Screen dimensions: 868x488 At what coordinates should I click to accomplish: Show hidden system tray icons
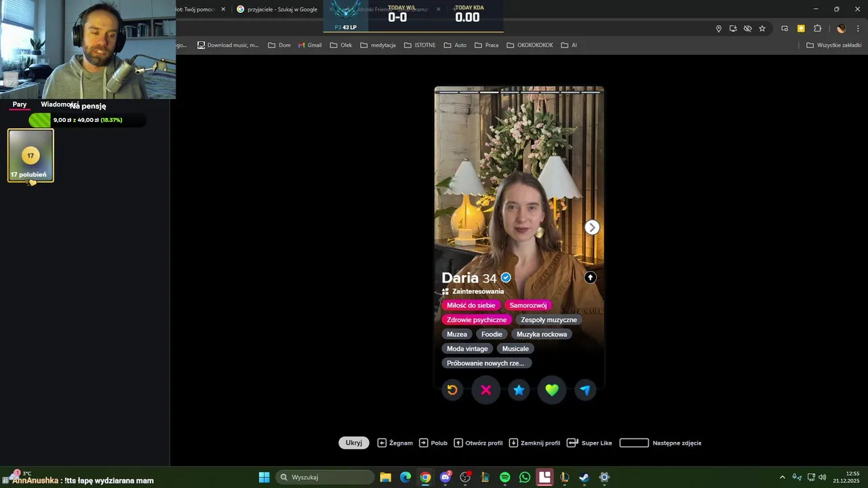(782, 477)
